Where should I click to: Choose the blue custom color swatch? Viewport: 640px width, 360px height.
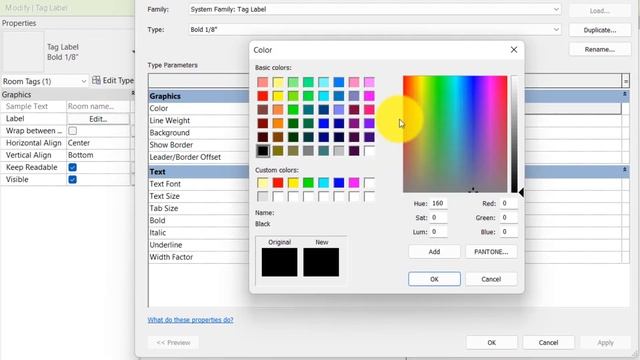coord(339,182)
